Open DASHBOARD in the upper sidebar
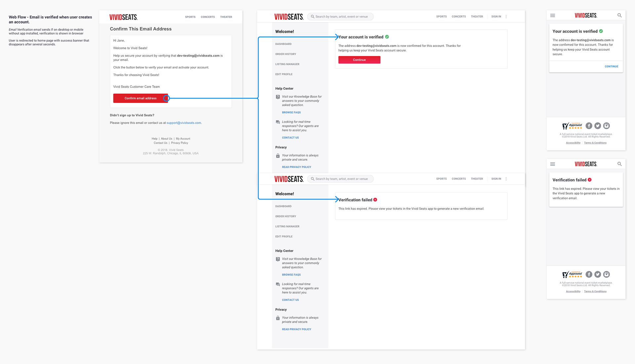Viewport: 635px width, 364px height. click(x=283, y=44)
